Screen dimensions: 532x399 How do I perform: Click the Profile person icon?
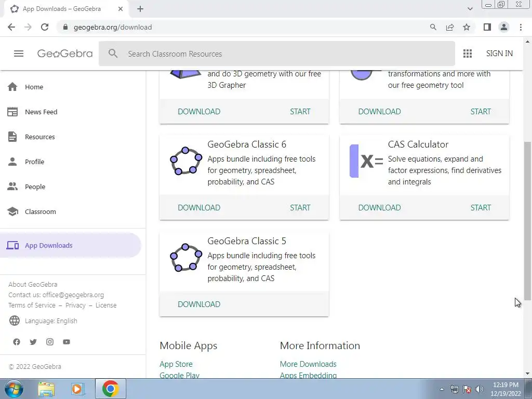point(12,162)
